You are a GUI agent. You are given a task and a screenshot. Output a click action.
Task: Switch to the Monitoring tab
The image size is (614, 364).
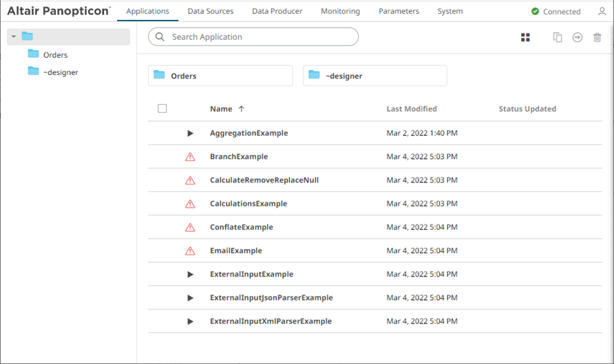pyautogui.click(x=340, y=12)
